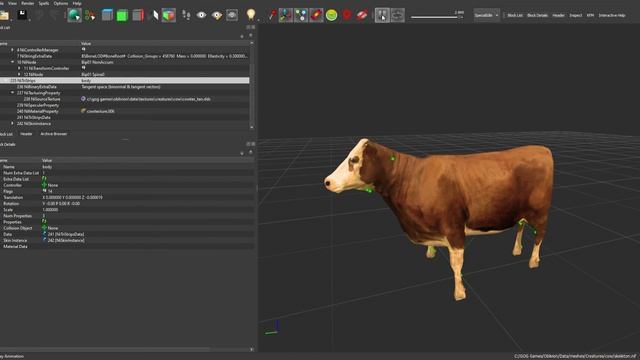This screenshot has height=360, width=640.
Task: Click the red striped capsule icon
Action: (x=362, y=16)
